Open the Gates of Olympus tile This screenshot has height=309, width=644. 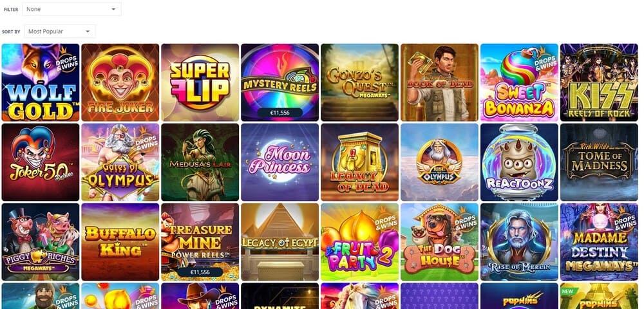(x=120, y=162)
